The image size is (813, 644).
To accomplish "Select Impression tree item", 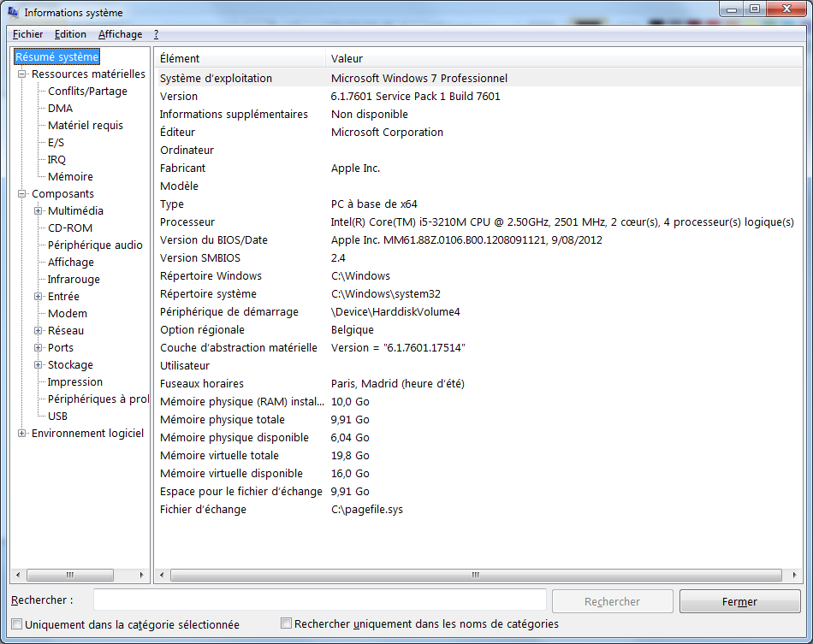I will [x=74, y=381].
